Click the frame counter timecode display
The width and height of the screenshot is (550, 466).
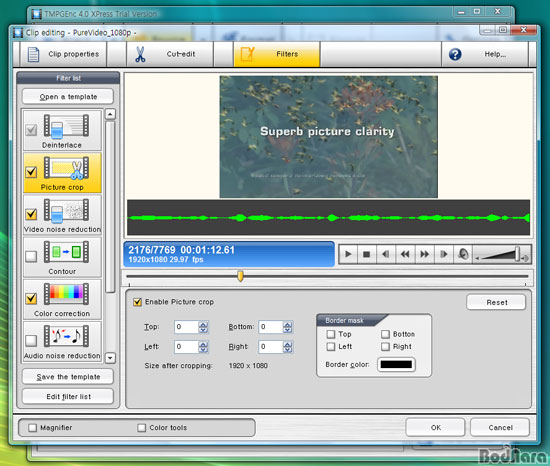pyautogui.click(x=229, y=254)
